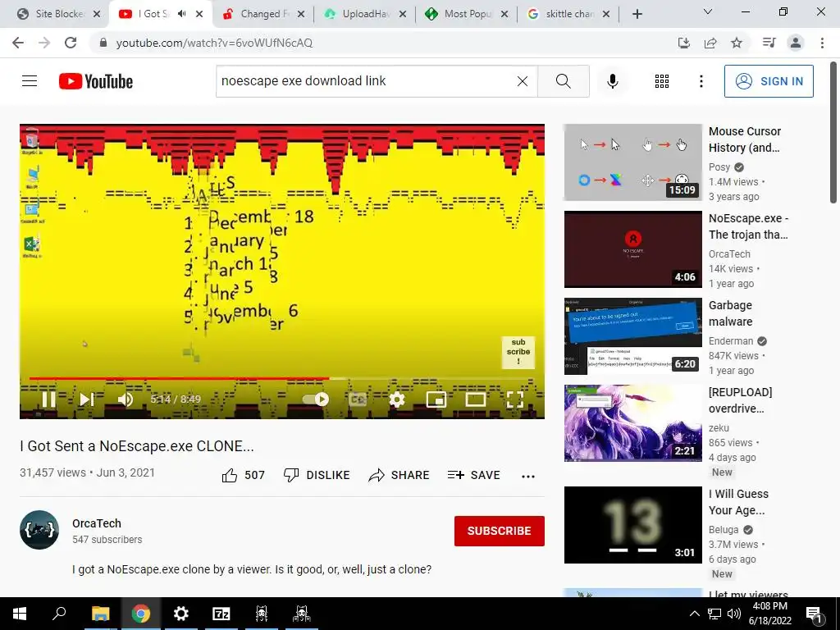
Task: Open the player settings gear
Action: (396, 399)
